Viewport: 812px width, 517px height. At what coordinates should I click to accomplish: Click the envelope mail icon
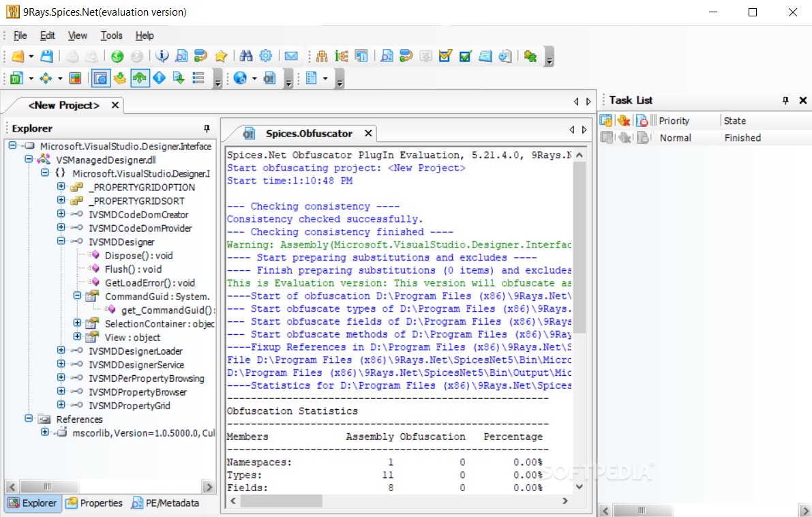click(292, 56)
